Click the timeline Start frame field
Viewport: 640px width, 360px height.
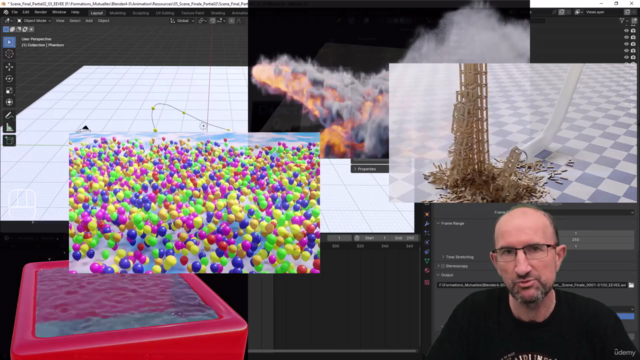[376, 238]
